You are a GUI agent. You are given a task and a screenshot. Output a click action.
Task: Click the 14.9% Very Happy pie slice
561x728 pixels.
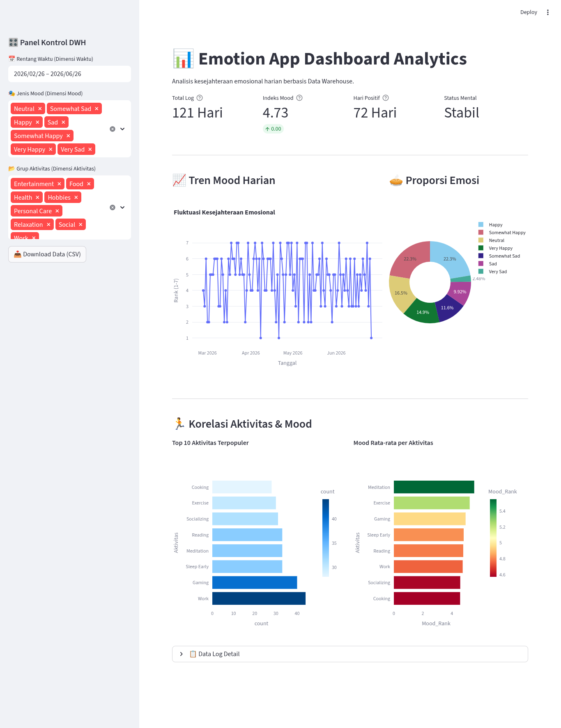422,313
